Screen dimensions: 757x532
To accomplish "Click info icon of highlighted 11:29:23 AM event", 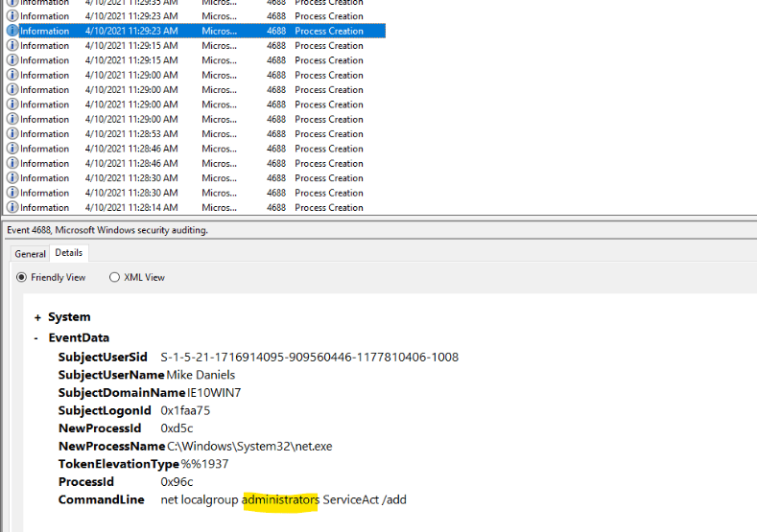I will tap(12, 31).
